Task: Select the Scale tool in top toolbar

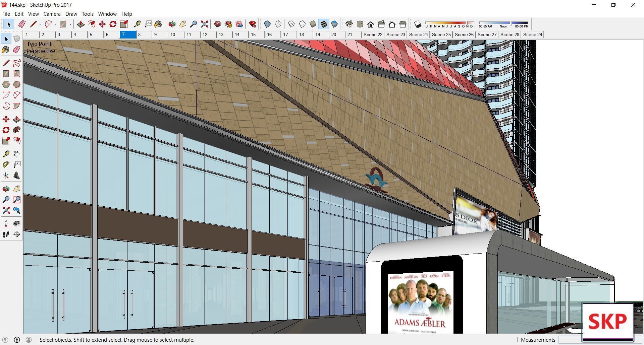Action: click(x=124, y=24)
